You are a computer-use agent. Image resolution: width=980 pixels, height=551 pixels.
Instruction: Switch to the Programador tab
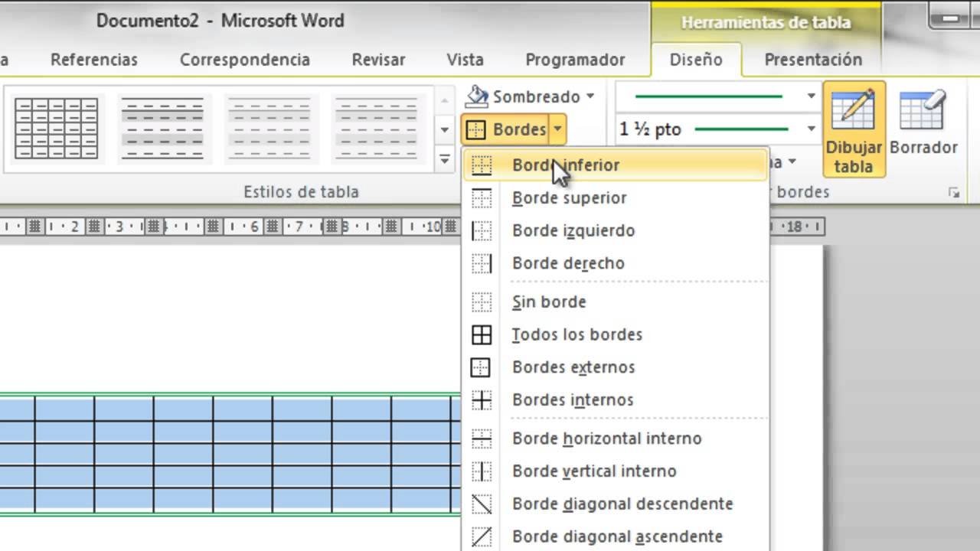coord(575,60)
